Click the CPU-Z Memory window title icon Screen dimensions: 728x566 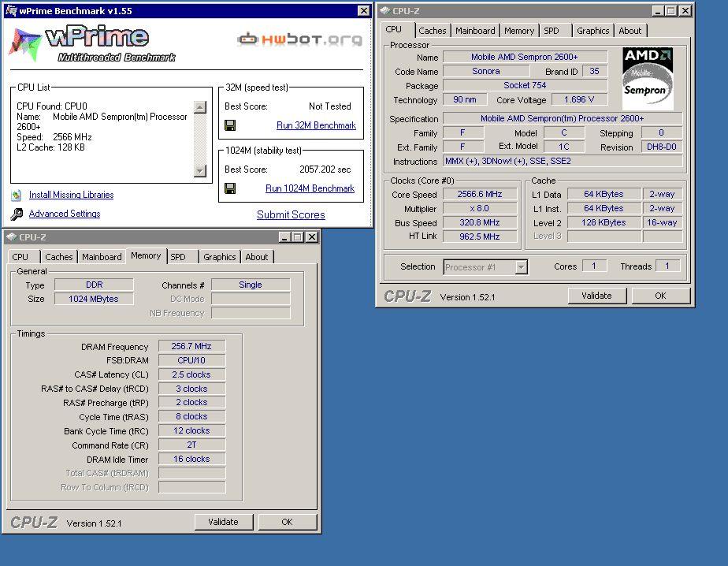tap(11, 237)
